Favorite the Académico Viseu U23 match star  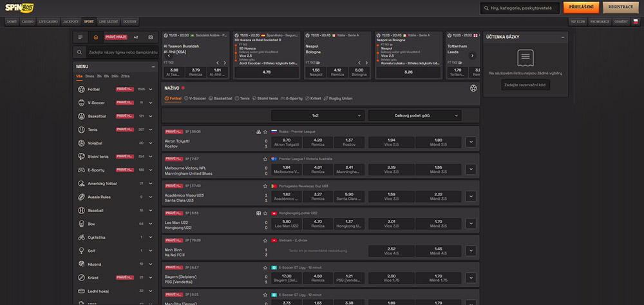click(x=265, y=186)
